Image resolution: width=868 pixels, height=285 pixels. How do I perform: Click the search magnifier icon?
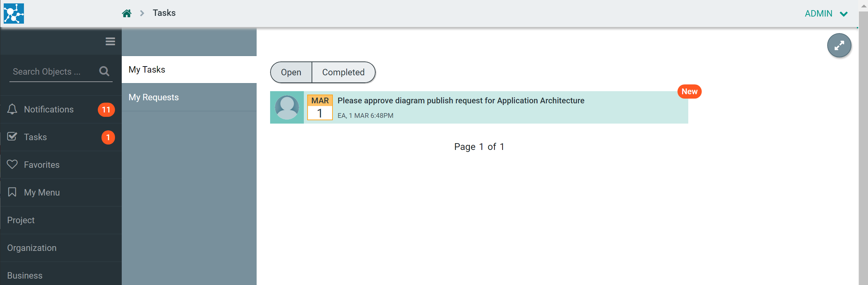coord(104,71)
